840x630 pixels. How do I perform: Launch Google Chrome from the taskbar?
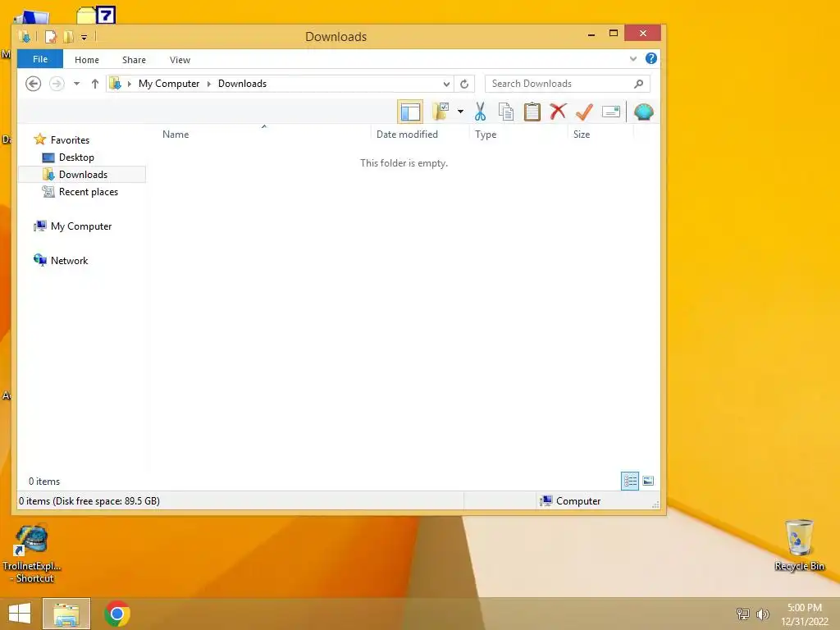click(x=117, y=614)
